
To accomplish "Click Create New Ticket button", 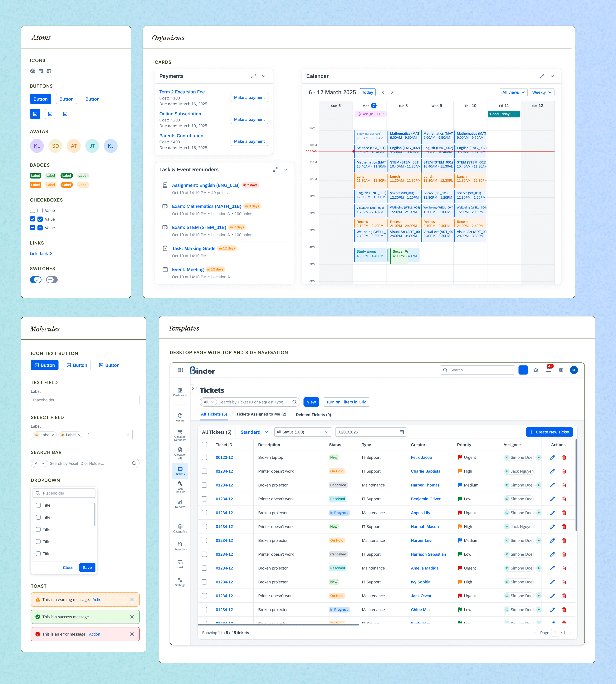I will pyautogui.click(x=549, y=432).
